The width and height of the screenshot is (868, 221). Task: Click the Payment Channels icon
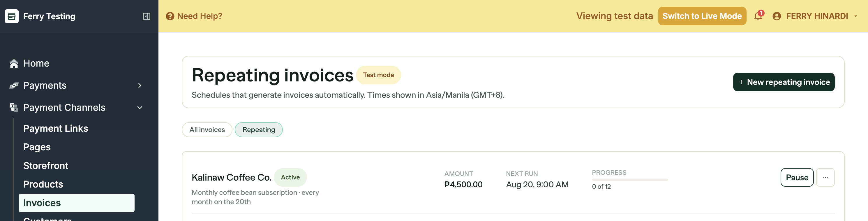pos(14,107)
